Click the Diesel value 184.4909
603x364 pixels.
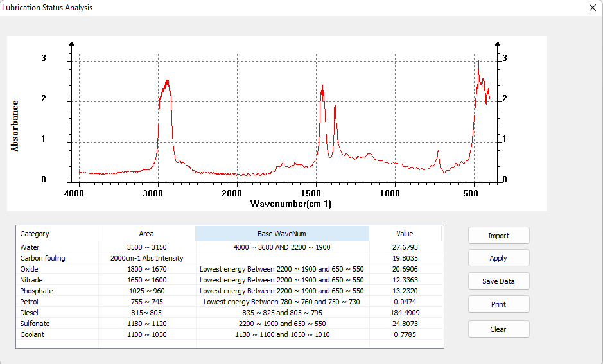point(405,313)
